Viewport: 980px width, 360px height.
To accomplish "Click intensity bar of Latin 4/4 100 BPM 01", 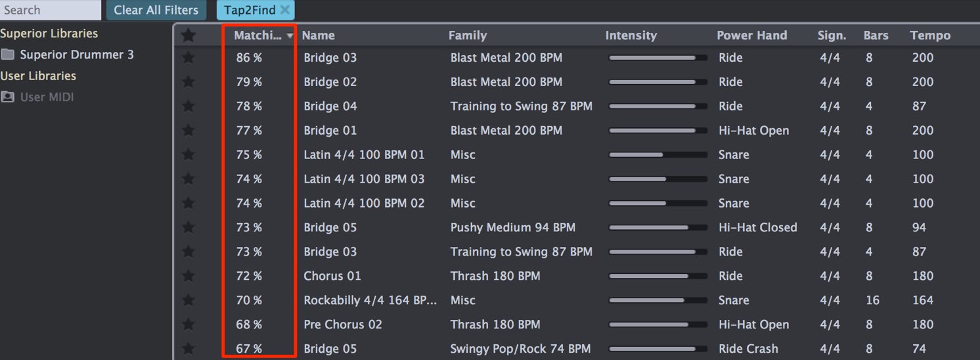I will point(658,155).
